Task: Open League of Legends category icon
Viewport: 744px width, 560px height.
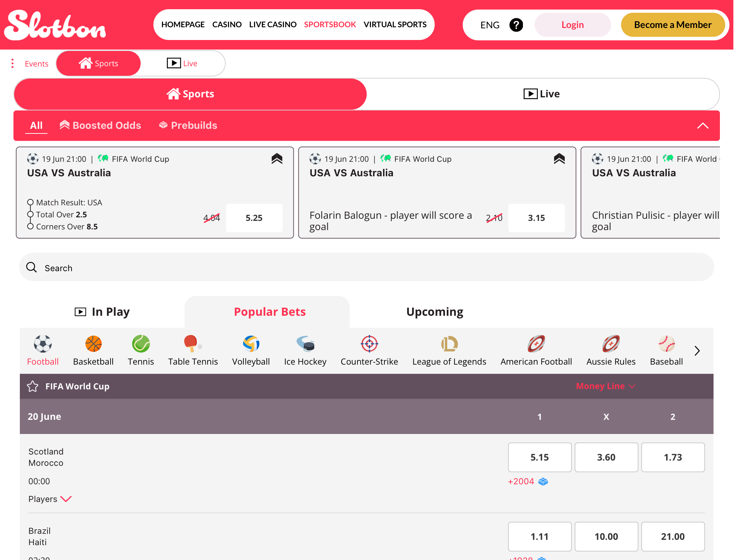Action: 449,344
